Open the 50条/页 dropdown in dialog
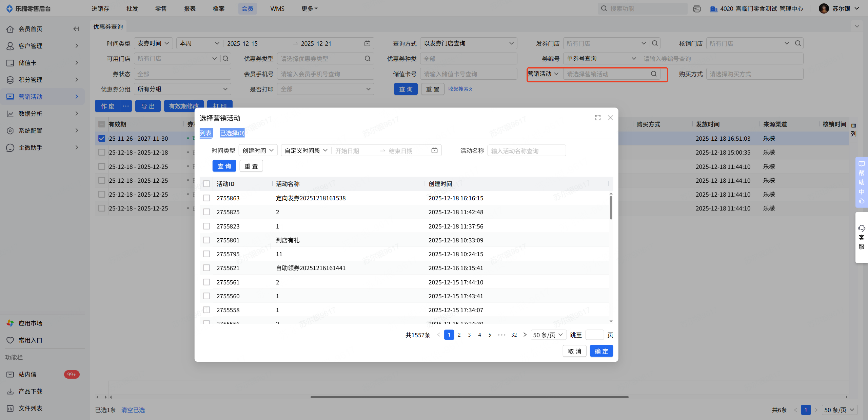The image size is (868, 420). 548,335
